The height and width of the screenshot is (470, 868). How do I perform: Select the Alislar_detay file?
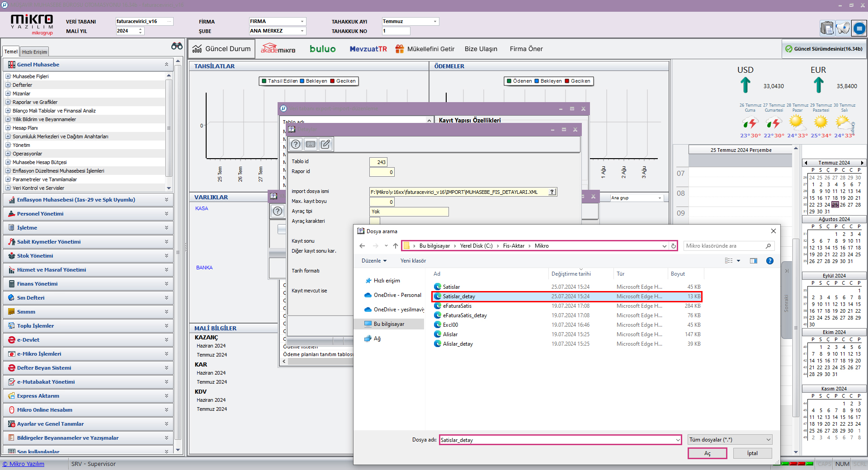pos(458,344)
